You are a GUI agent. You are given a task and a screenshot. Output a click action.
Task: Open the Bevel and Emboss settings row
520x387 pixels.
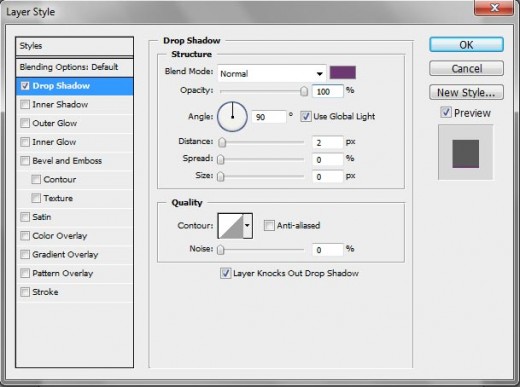[74, 161]
